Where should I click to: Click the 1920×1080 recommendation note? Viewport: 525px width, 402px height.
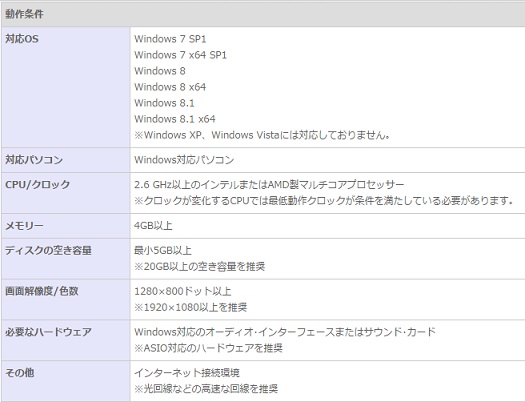coord(191,307)
